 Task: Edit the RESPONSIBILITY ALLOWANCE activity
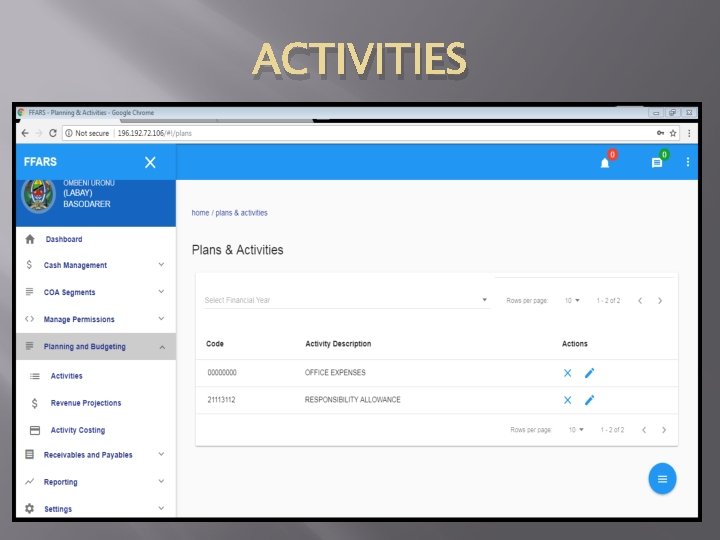tap(590, 400)
